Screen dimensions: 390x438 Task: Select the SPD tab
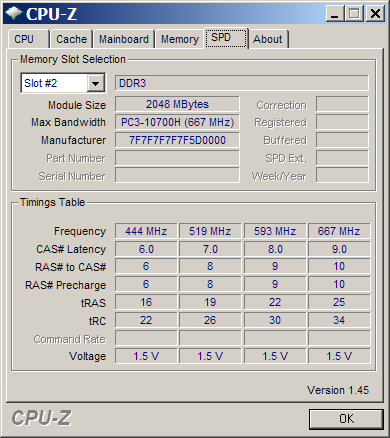click(x=226, y=38)
